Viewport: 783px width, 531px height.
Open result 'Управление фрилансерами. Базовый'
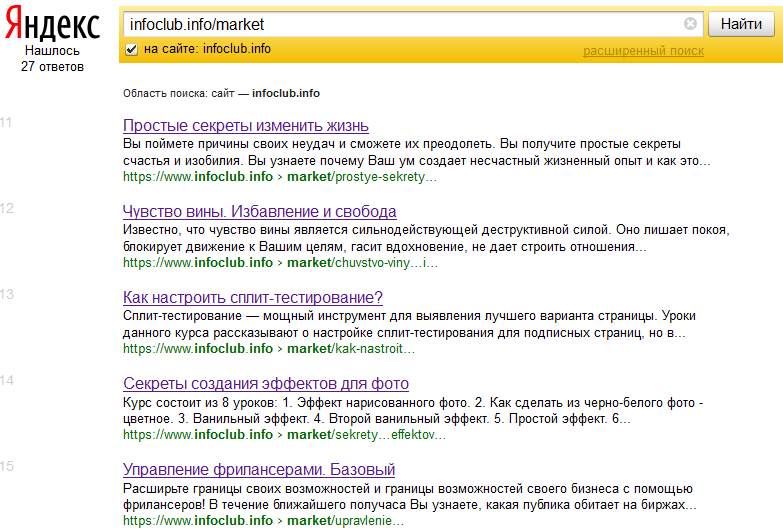[x=259, y=469]
